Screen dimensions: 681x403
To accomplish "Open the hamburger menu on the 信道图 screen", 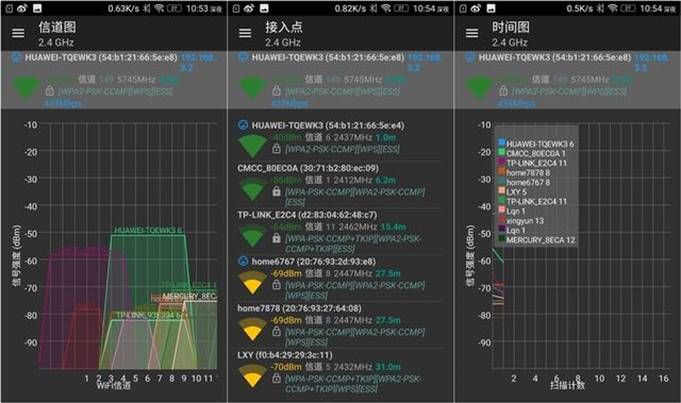I will (18, 33).
